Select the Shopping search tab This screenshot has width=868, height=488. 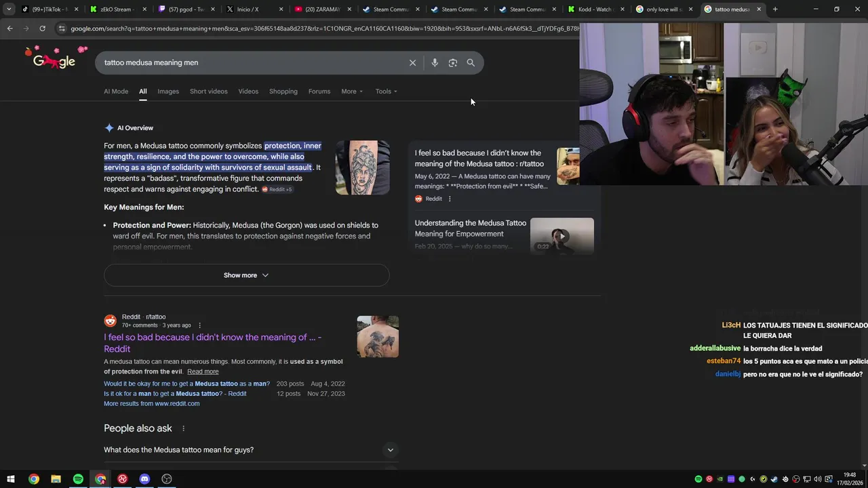pos(283,91)
